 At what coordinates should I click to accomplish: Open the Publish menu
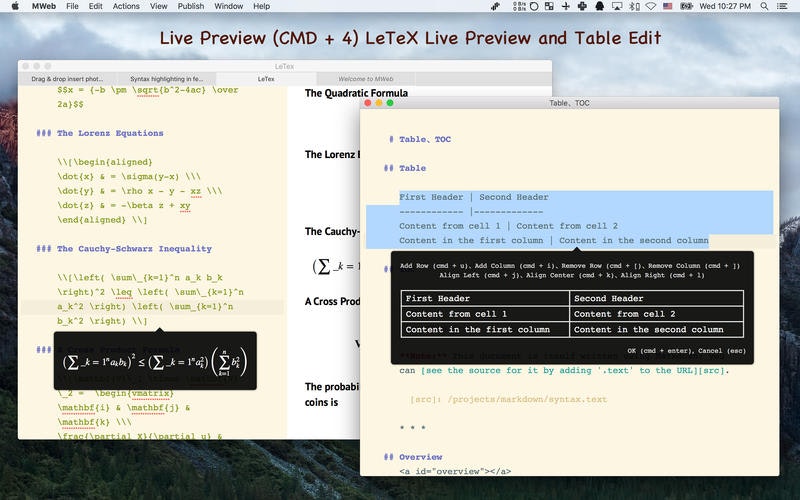191,6
